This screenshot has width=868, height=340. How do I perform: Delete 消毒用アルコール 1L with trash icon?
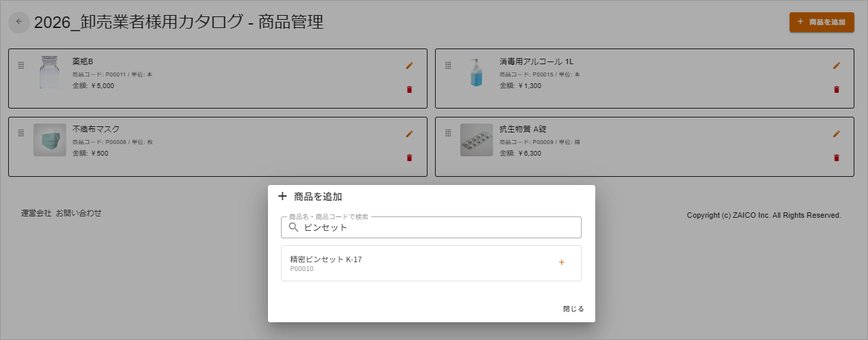pos(836,89)
